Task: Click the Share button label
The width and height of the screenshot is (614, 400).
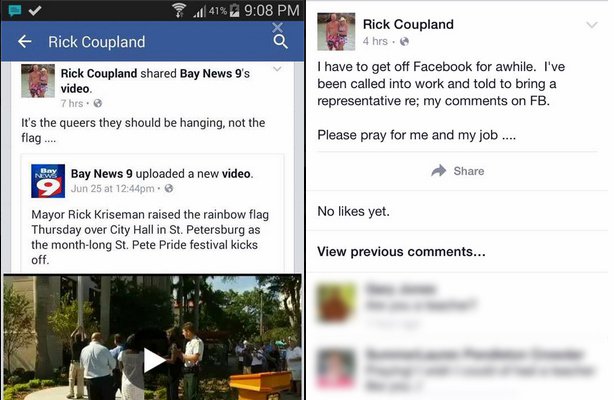Action: pyautogui.click(x=469, y=171)
